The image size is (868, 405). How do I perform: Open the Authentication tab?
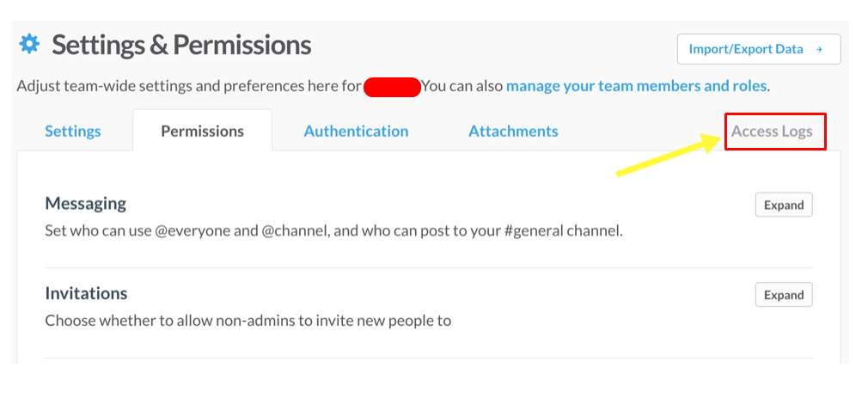pos(356,132)
